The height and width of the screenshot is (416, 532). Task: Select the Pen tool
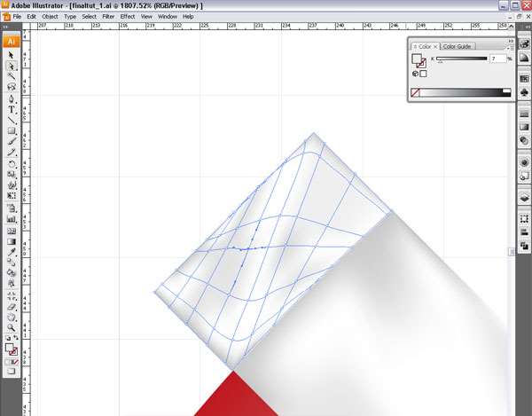point(12,98)
